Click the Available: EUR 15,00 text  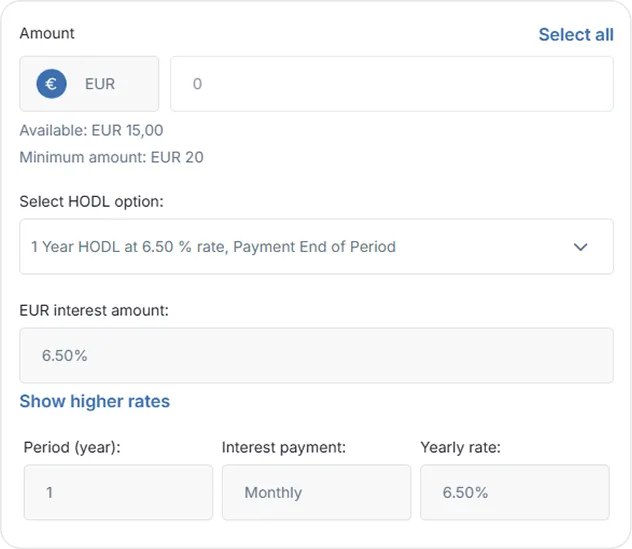(x=91, y=131)
